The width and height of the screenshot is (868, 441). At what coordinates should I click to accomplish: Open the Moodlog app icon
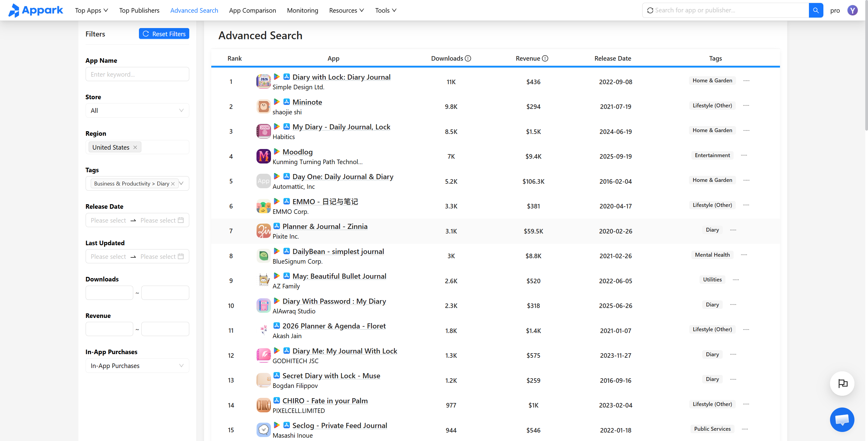click(x=263, y=156)
